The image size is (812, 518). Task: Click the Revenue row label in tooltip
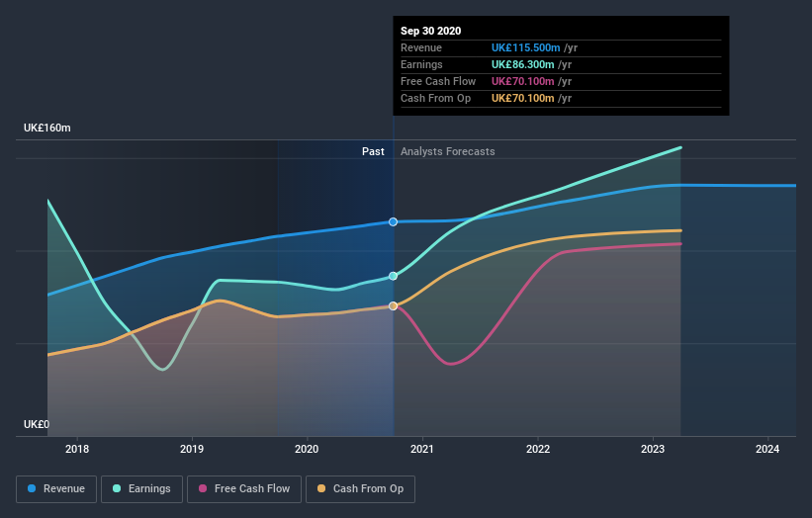click(421, 47)
